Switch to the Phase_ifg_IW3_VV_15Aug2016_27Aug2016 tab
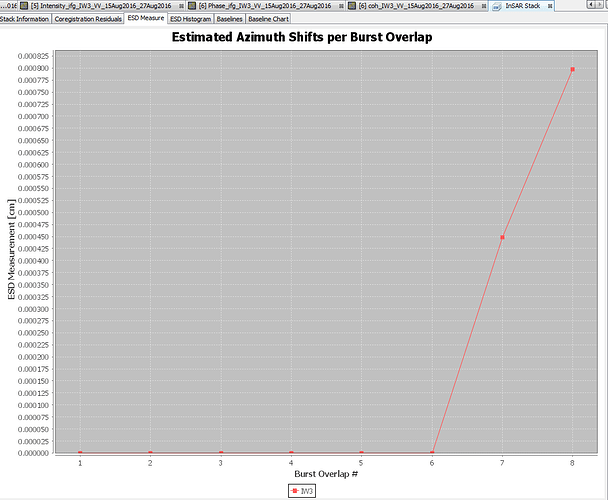The image size is (608, 500). tap(265, 6)
